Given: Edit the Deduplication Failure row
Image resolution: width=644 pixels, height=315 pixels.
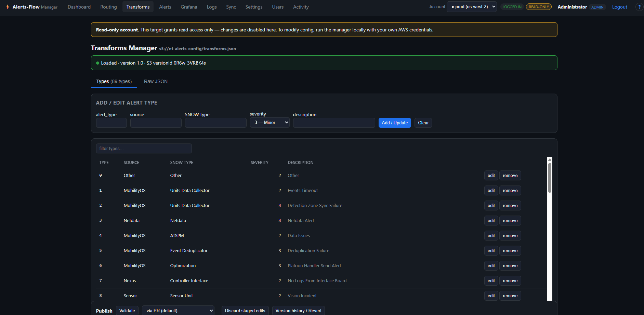Looking at the screenshot, I should [491, 250].
